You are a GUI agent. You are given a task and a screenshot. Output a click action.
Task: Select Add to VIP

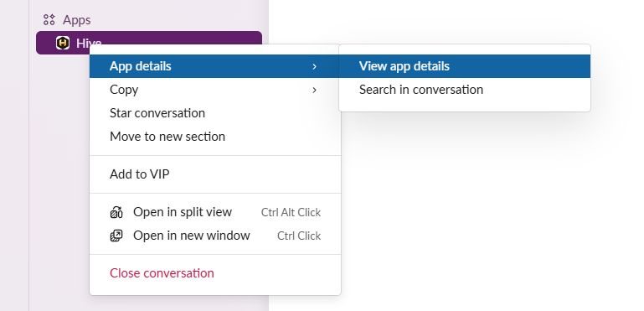pyautogui.click(x=215, y=174)
